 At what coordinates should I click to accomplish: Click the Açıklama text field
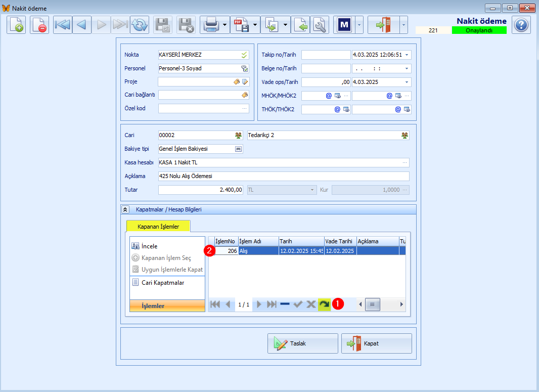(283, 176)
